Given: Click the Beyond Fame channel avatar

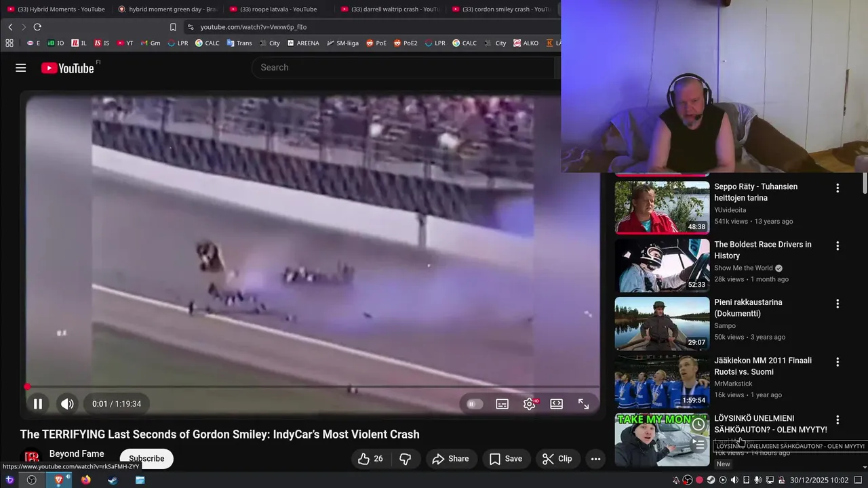Looking at the screenshot, I should (x=32, y=458).
